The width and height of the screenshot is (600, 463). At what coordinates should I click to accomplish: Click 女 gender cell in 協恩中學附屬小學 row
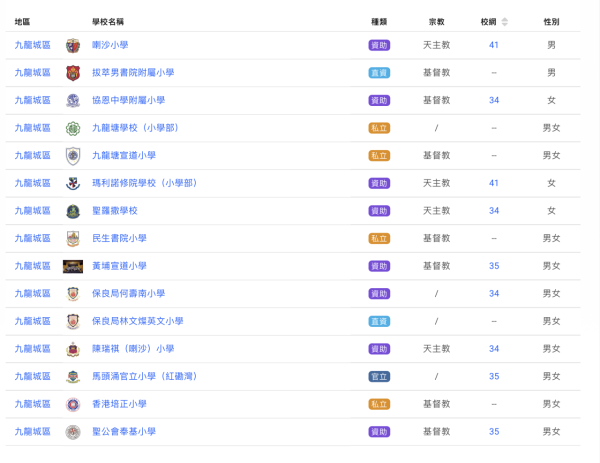click(x=551, y=100)
